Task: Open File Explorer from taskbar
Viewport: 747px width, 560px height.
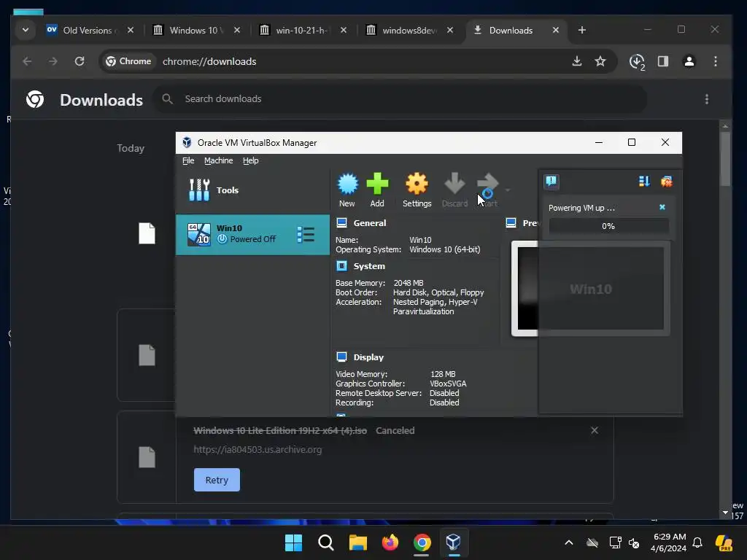Action: (357, 542)
